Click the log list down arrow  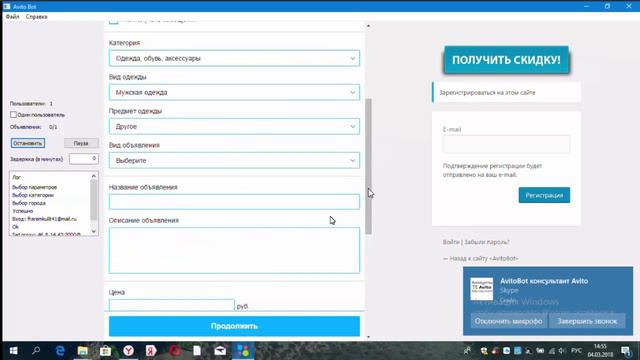point(94,231)
